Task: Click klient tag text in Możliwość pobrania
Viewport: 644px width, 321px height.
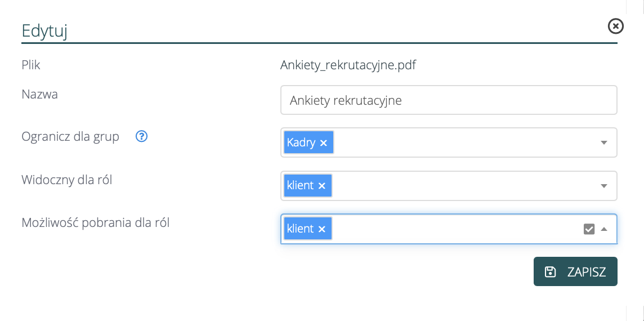Action: 300,229
